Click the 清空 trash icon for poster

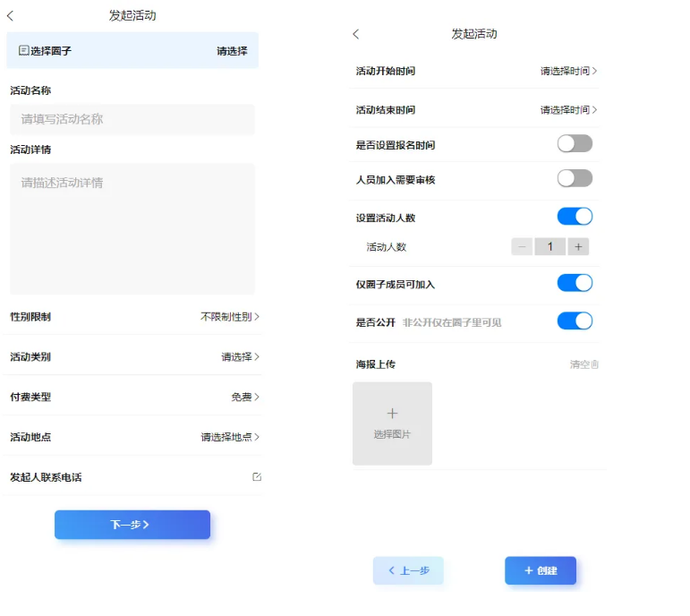(594, 364)
